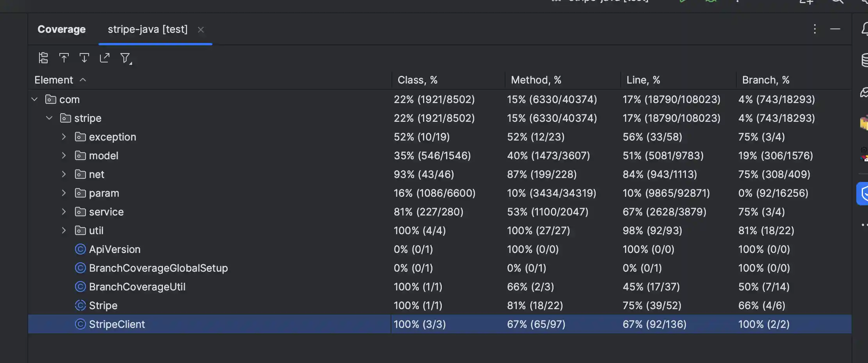Expand the exception package

[64, 137]
